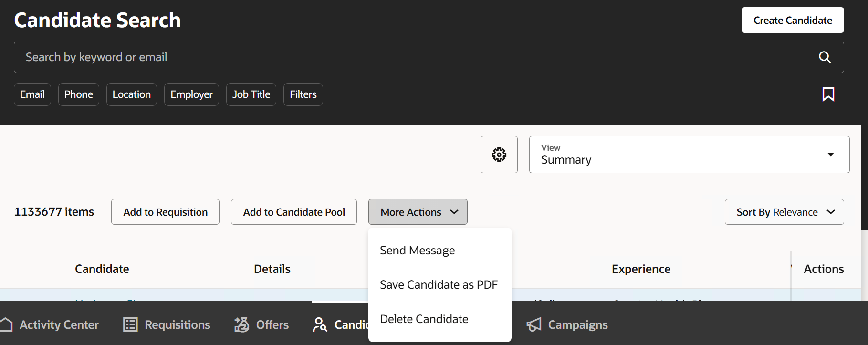Click Add to Requisition button
The width and height of the screenshot is (868, 345).
pos(165,212)
